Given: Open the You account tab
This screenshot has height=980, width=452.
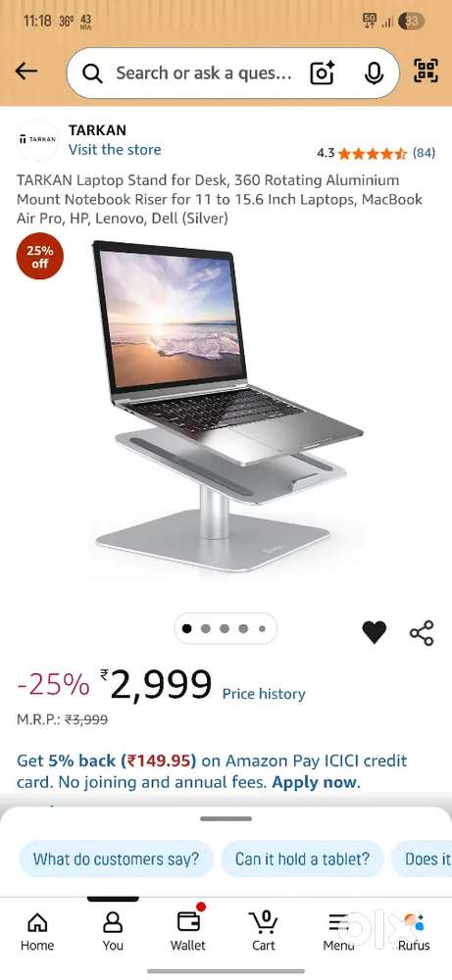Looking at the screenshot, I should pyautogui.click(x=113, y=931).
